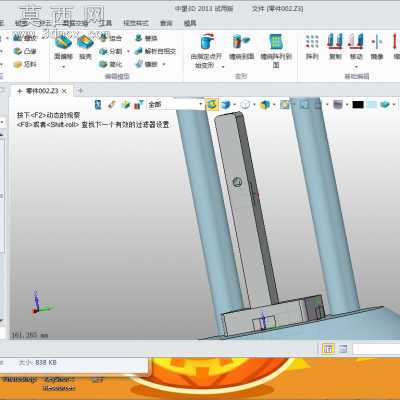Expand the arrow next to the circular view icon
Image resolution: width=400 pixels, height=400 pixels.
tap(254, 105)
